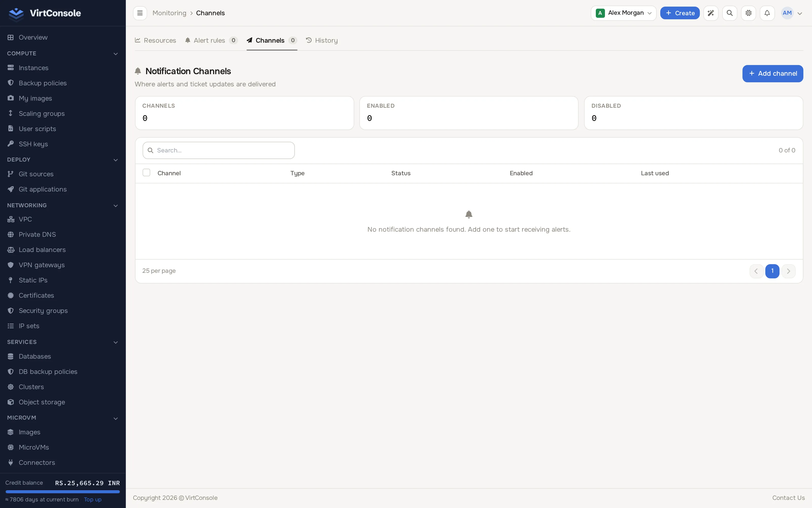
Task: Click the Add channel button
Action: 772,74
